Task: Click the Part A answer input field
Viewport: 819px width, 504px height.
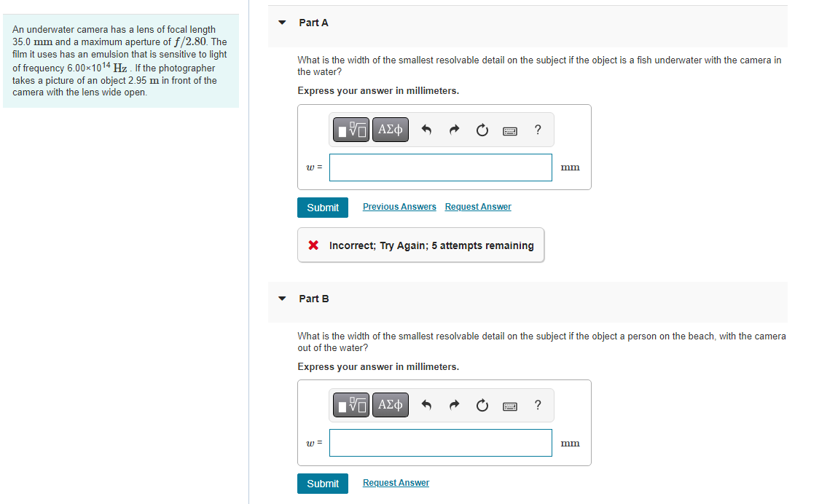Action: click(440, 167)
